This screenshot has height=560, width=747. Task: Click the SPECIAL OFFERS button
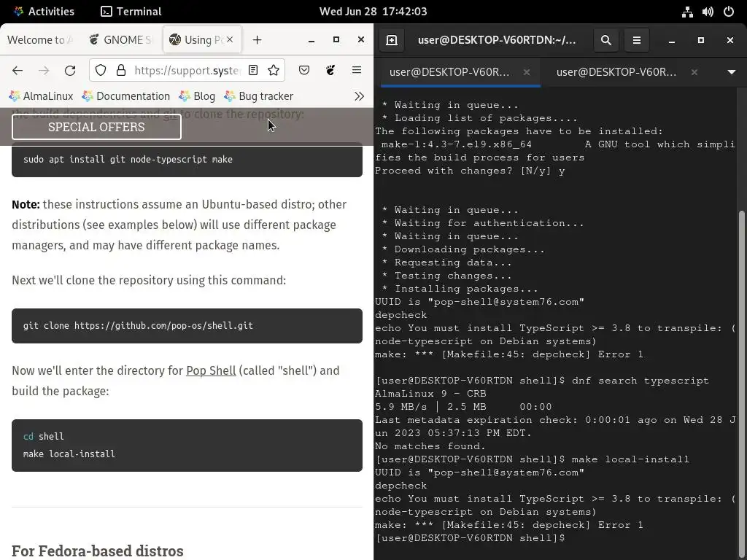pos(96,127)
